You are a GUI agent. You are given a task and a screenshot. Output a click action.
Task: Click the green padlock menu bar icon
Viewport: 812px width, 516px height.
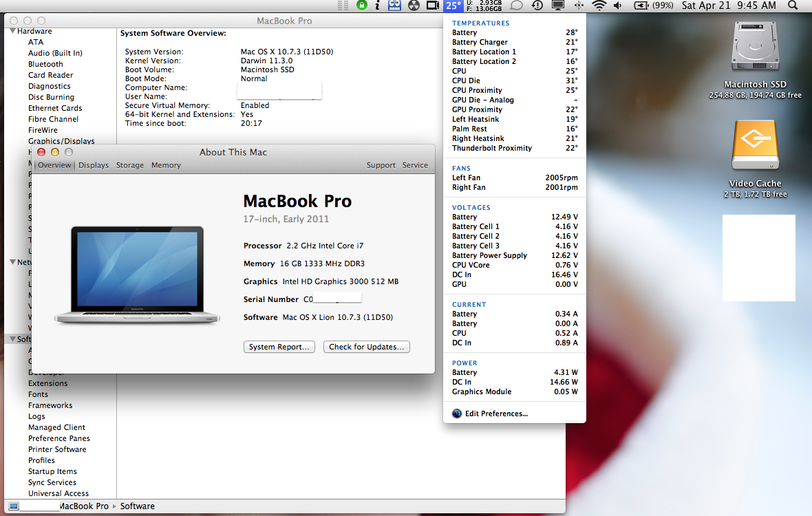pos(362,6)
